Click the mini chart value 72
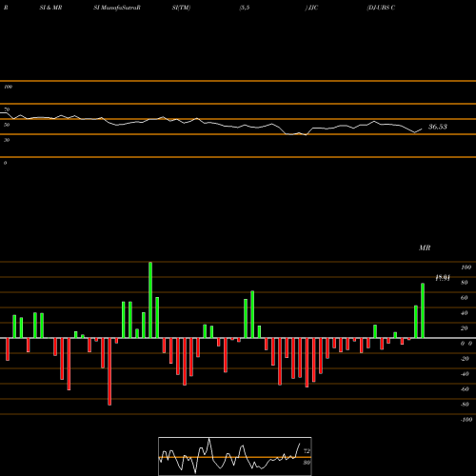 coord(307,451)
